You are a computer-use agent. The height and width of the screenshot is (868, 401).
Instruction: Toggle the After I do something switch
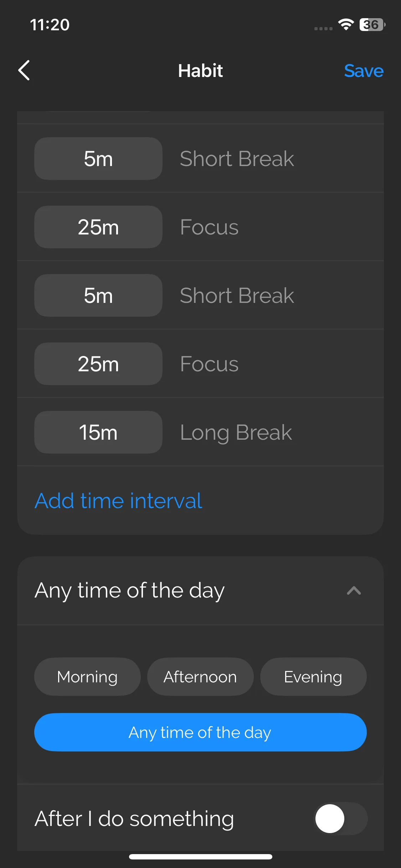click(x=340, y=818)
